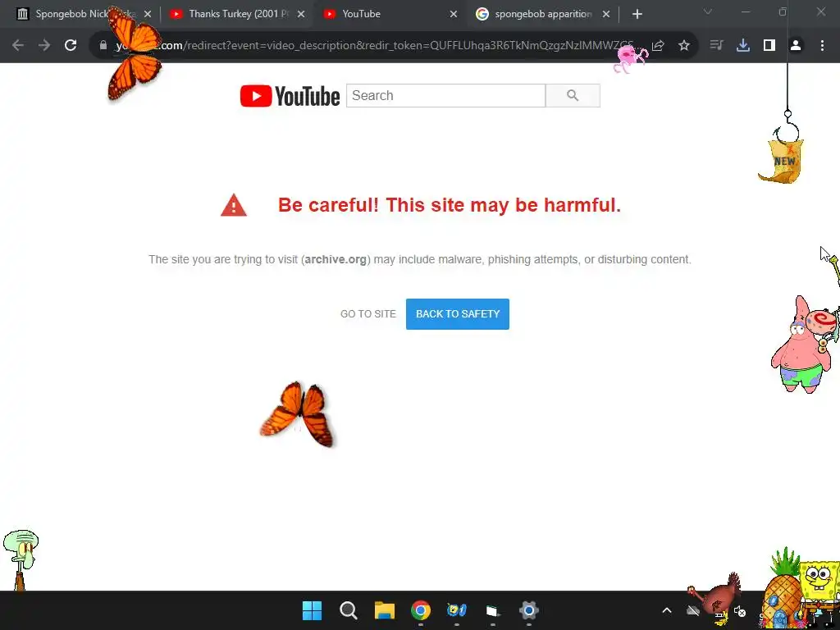The height and width of the screenshot is (630, 840).
Task: Click the search magnifier button next to Search field
Action: pyautogui.click(x=573, y=96)
